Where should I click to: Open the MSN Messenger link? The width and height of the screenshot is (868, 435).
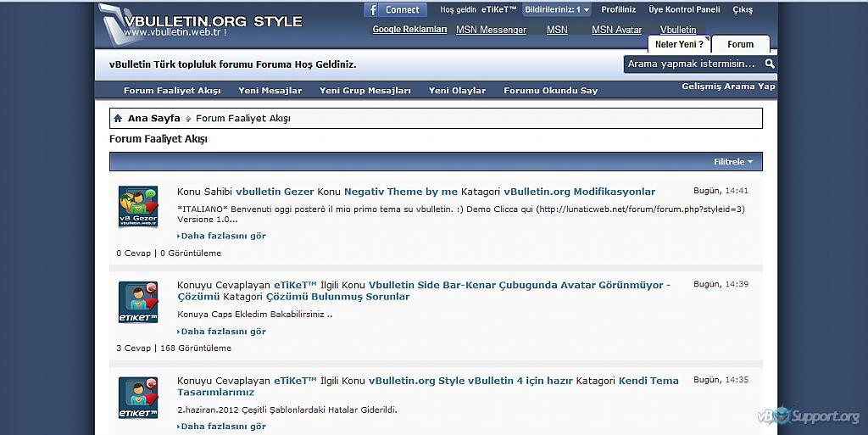point(491,30)
